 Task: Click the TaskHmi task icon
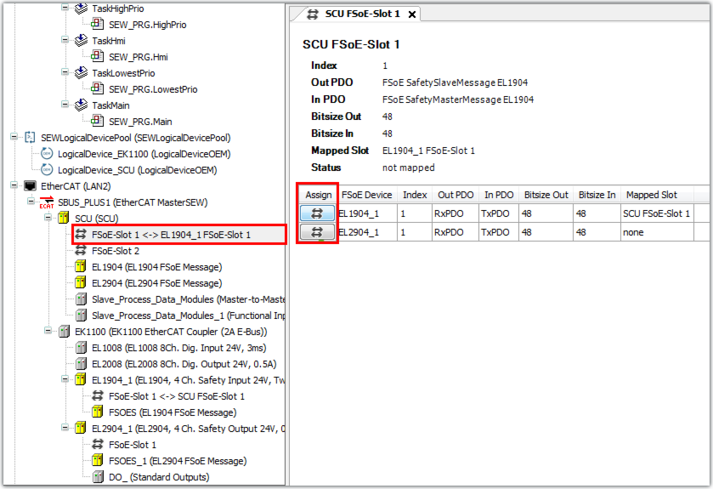80,41
